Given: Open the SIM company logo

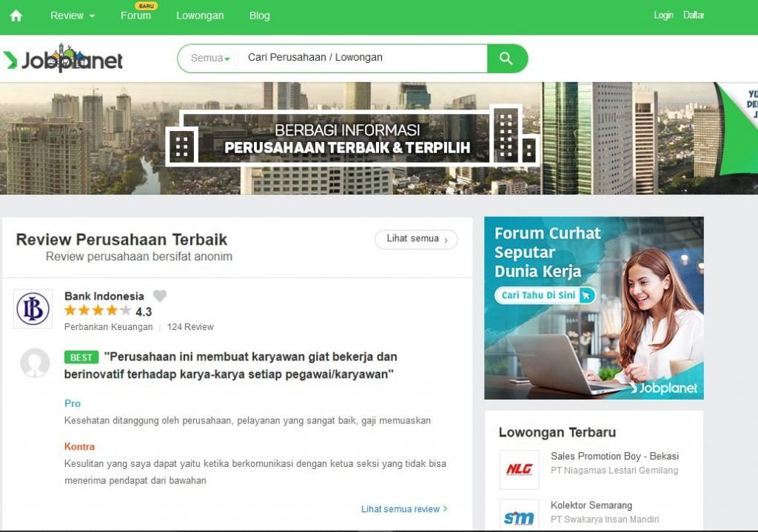Looking at the screenshot, I should pos(519,516).
